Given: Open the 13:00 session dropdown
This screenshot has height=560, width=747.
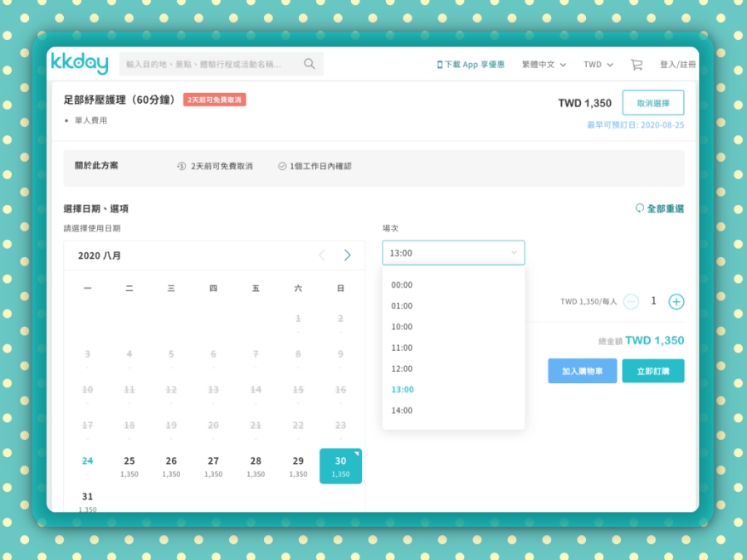Looking at the screenshot, I should (453, 253).
